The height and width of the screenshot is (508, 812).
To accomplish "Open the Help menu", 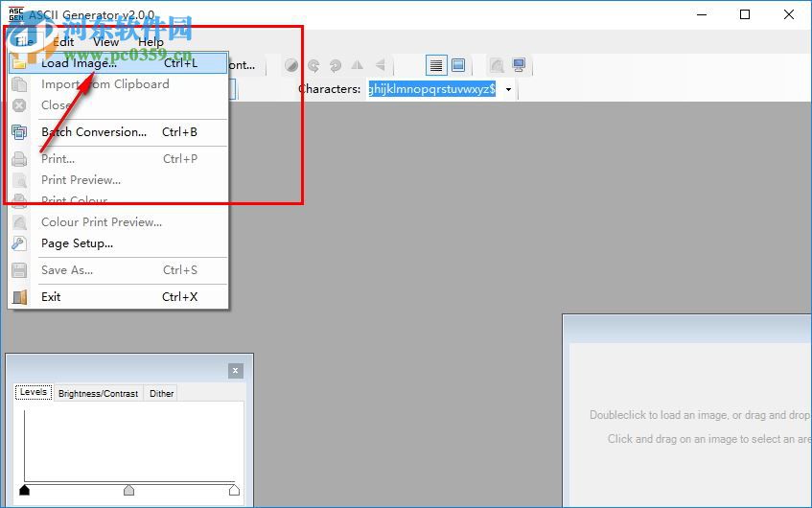I will pos(151,41).
